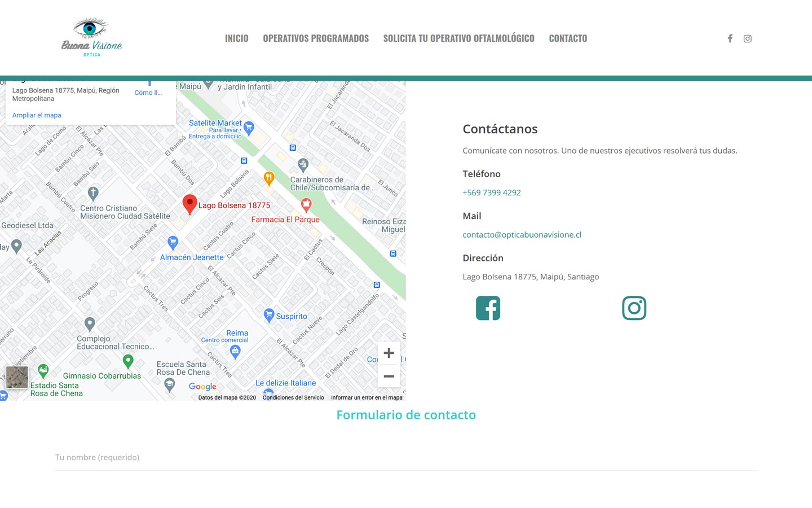This screenshot has width=812, height=508.
Task: Open Facebook from the header icon
Action: pyautogui.click(x=730, y=38)
